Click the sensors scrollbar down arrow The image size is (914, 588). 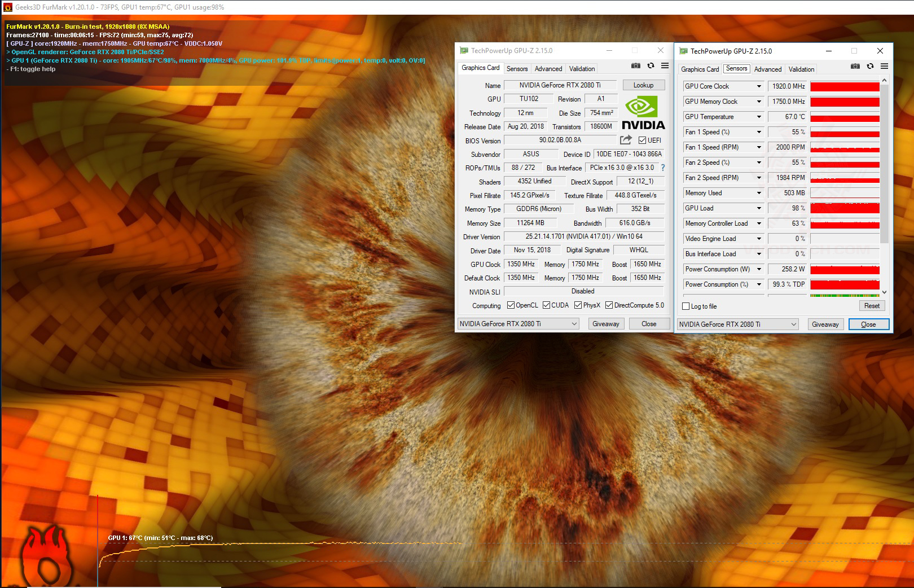click(884, 292)
